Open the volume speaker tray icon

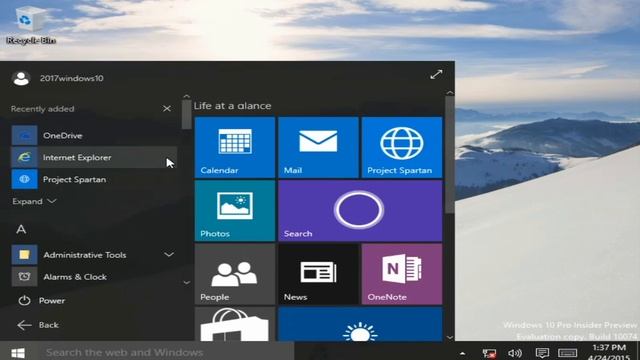[x=515, y=353]
